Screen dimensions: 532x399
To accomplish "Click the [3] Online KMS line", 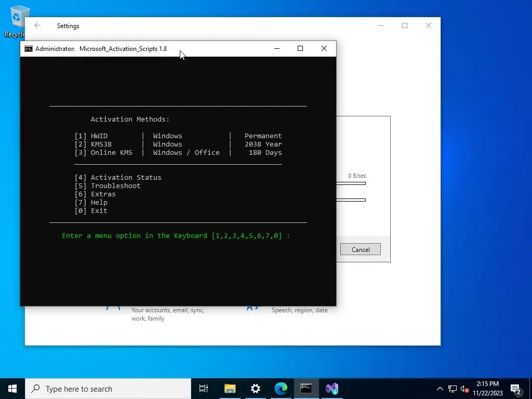I will [178, 152].
